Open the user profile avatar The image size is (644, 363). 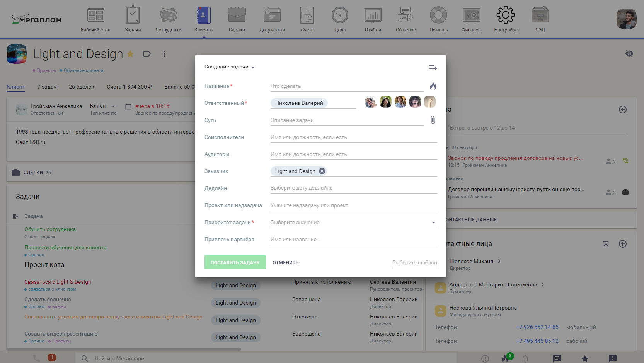click(626, 19)
